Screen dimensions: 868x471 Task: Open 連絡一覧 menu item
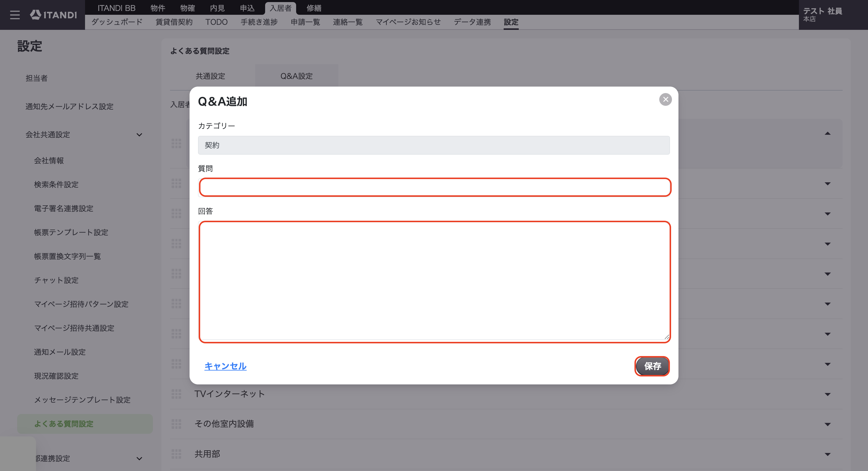coord(347,22)
